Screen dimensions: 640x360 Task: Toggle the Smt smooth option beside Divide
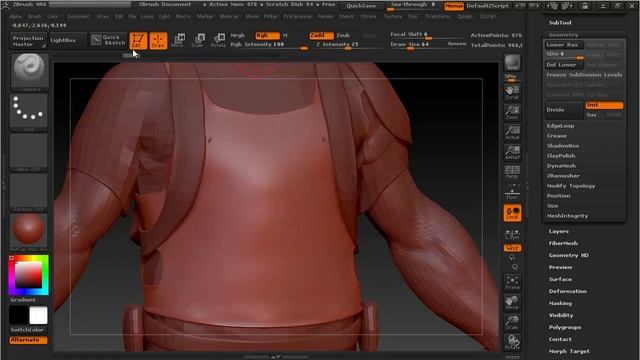coord(604,105)
